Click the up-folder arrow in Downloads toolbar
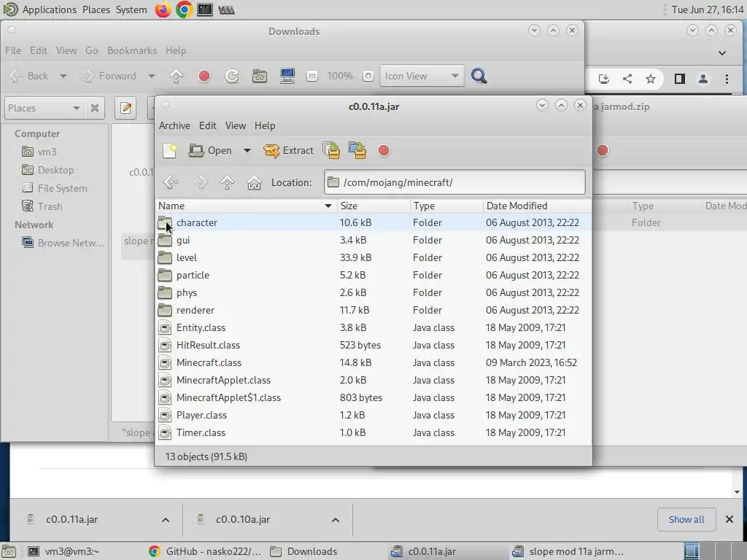The image size is (747, 560). (x=177, y=76)
